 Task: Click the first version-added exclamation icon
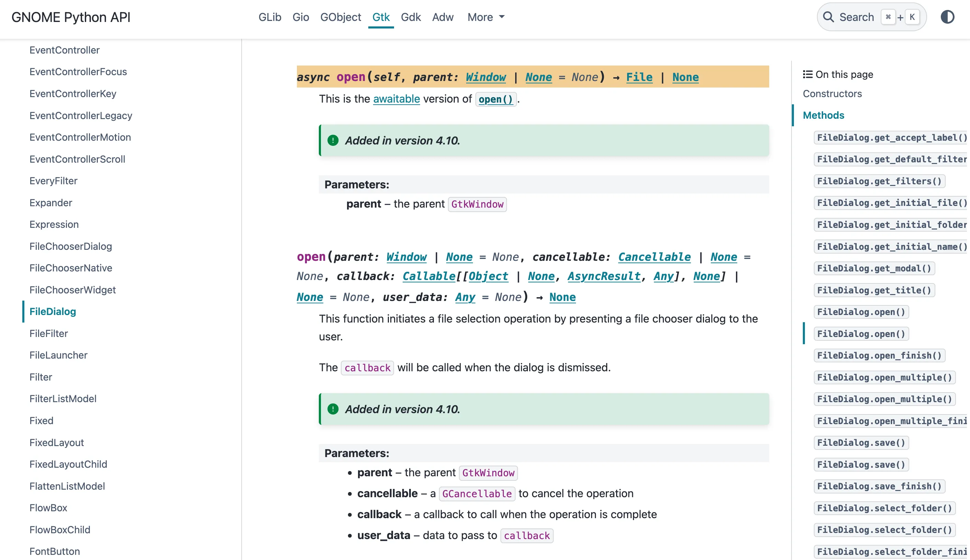click(x=333, y=140)
